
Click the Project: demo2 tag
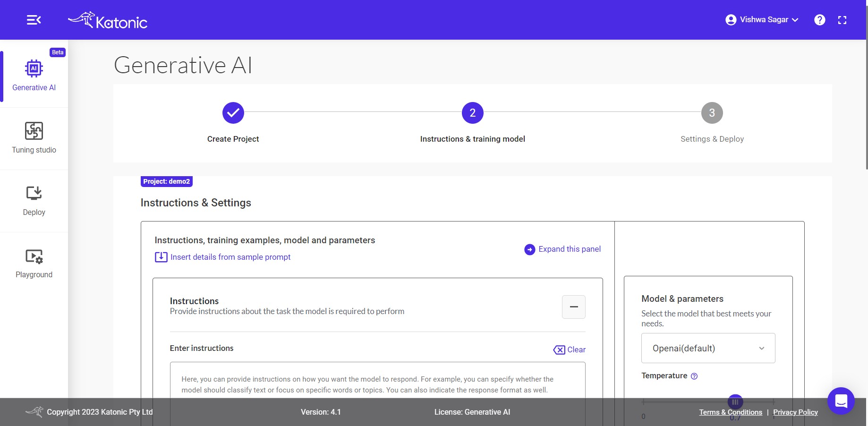[x=167, y=181]
